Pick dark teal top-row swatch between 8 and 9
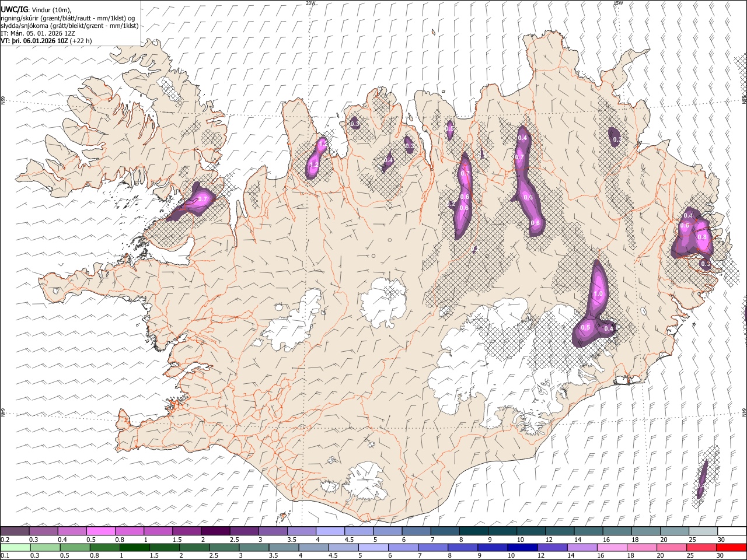Viewport: 747px width, 560px height. point(473,531)
